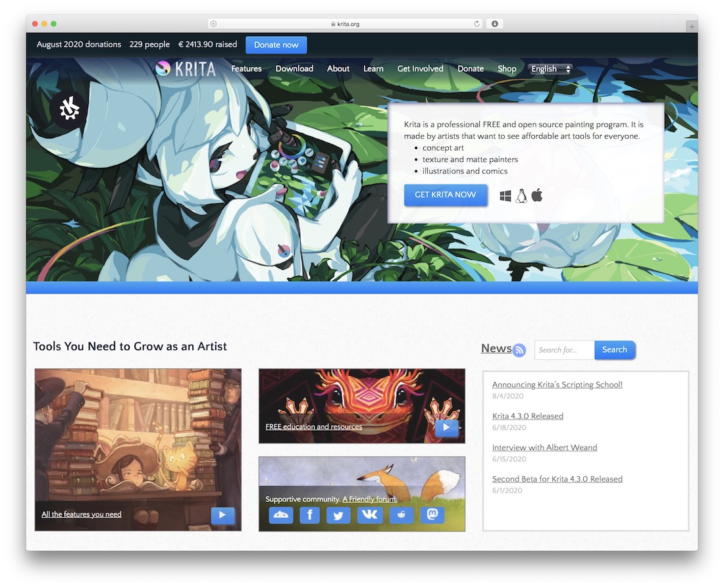
Task: Follow All the features you need link
Action: pyautogui.click(x=81, y=514)
